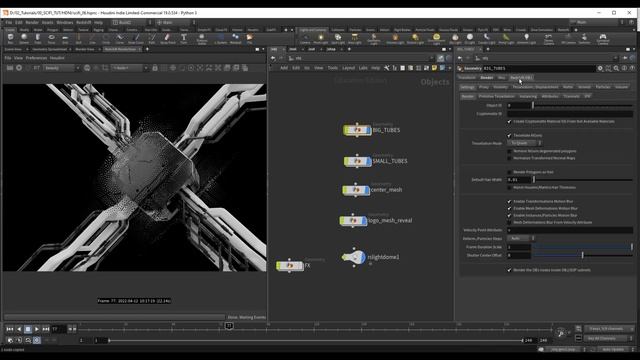Open the Primitive Tessellation sub-tab
The image size is (640, 360).
coord(496,96)
